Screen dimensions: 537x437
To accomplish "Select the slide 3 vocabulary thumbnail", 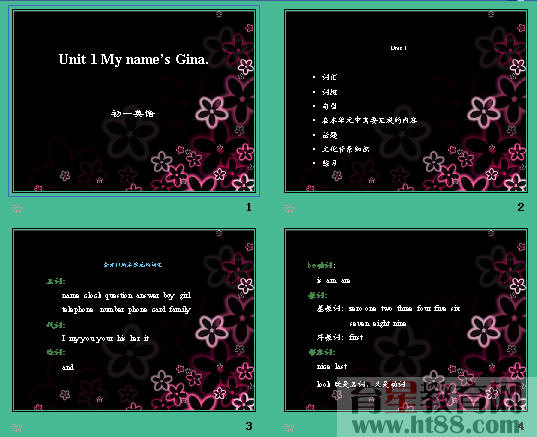I will [x=134, y=320].
